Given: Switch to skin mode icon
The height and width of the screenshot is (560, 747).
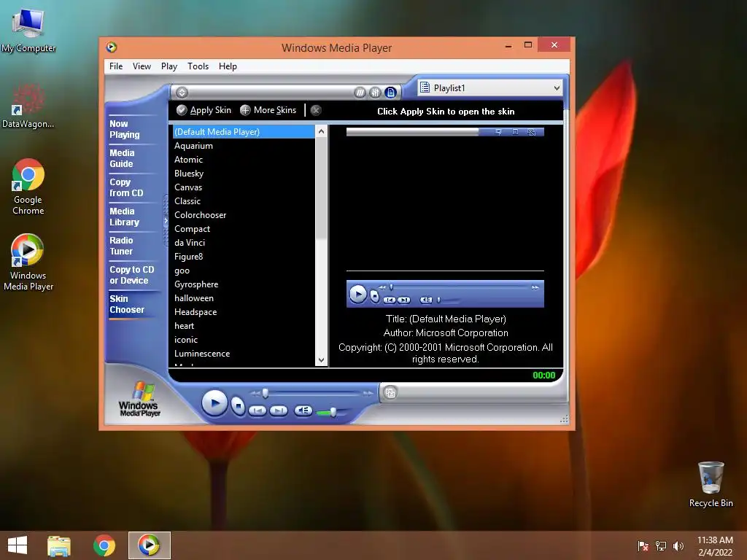Looking at the screenshot, I should pyautogui.click(x=390, y=393).
